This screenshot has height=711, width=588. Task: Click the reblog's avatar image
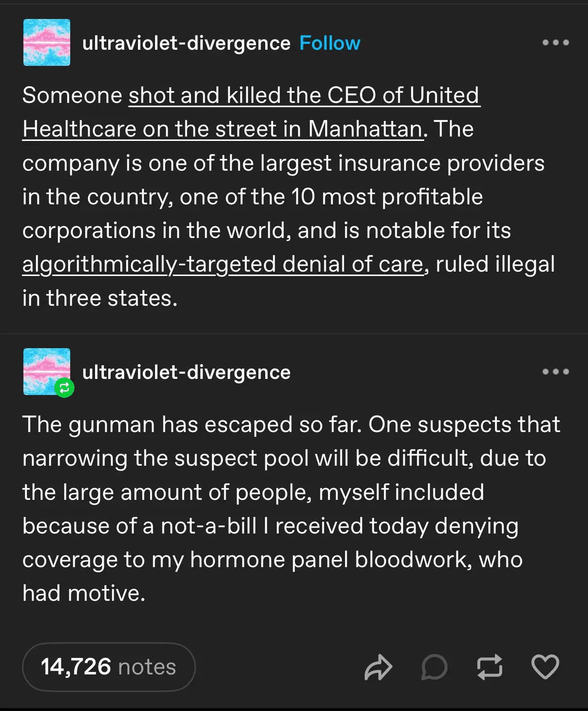pos(44,368)
